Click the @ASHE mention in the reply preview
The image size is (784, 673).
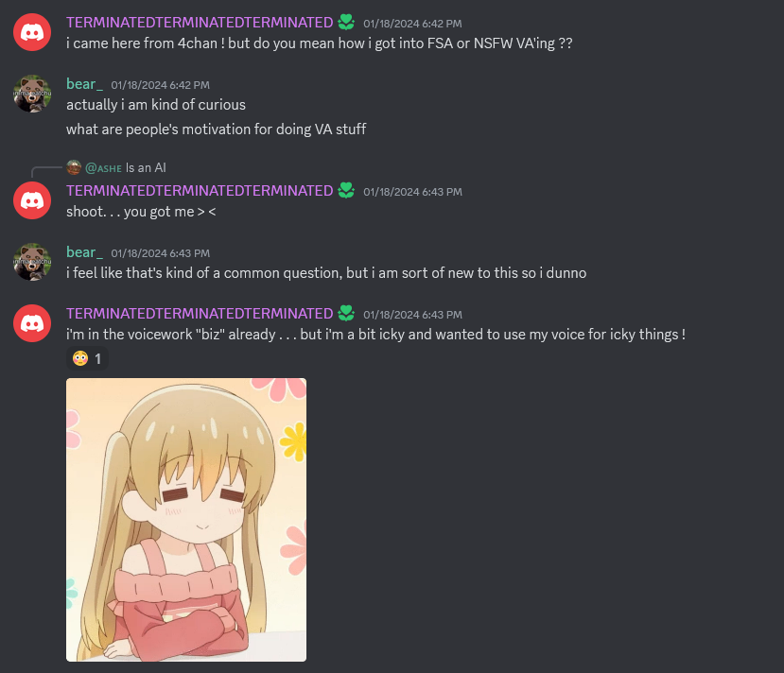(103, 168)
